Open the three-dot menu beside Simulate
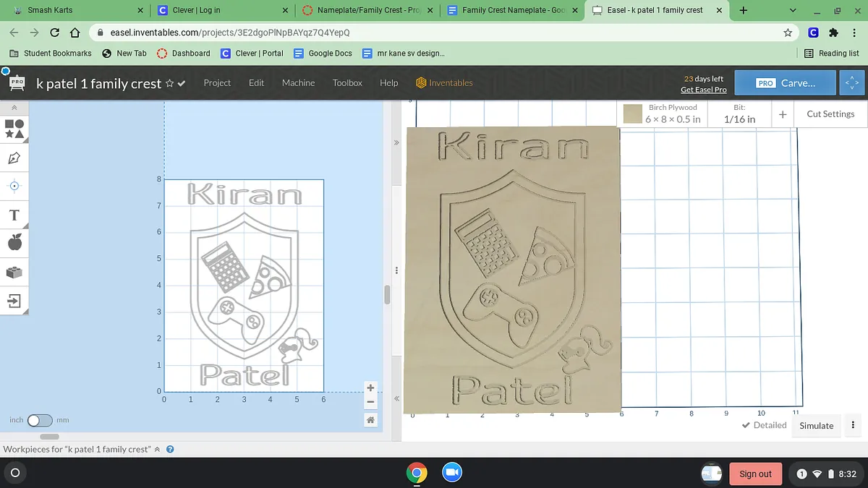The width and height of the screenshot is (868, 488). [854, 425]
